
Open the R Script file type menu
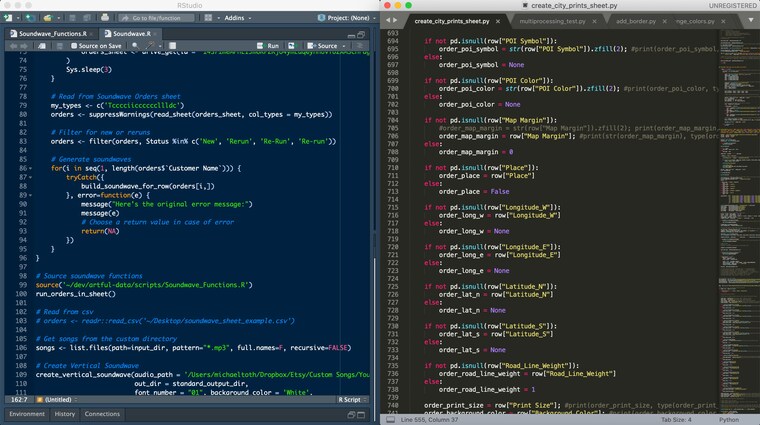tap(352, 400)
